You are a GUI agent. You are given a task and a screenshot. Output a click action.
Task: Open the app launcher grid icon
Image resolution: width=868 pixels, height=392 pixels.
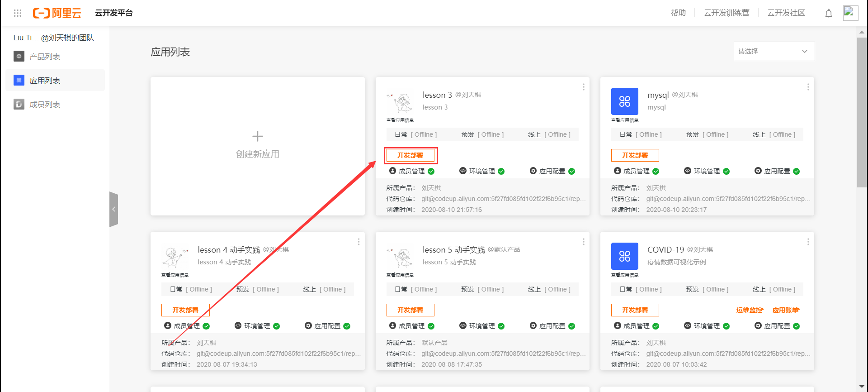(18, 13)
